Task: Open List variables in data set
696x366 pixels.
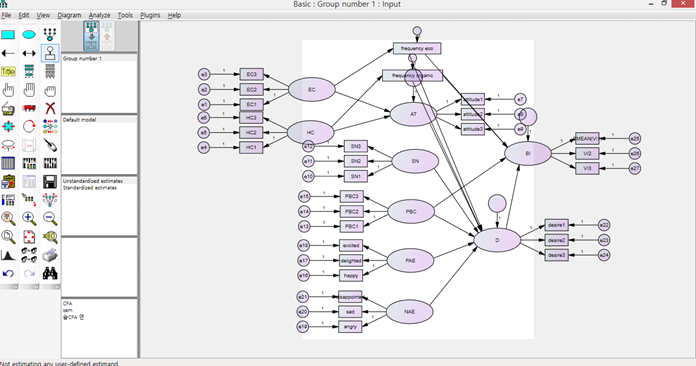Action: point(50,71)
